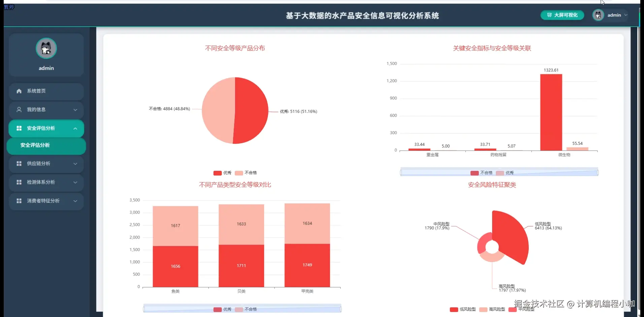Toggle 优秀 legend in pie chart
This screenshot has width=644, height=317.
222,173
